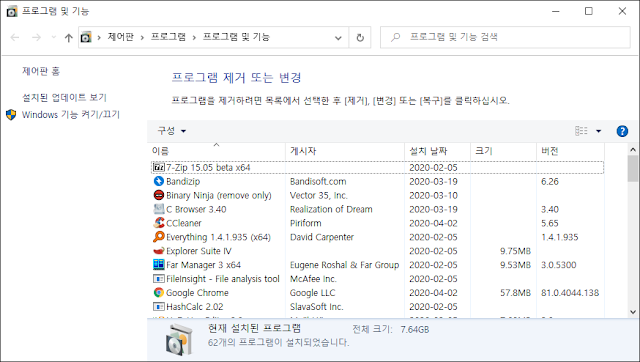640x362 pixels.
Task: Sort by 이름 column header
Action: pyautogui.click(x=216, y=151)
